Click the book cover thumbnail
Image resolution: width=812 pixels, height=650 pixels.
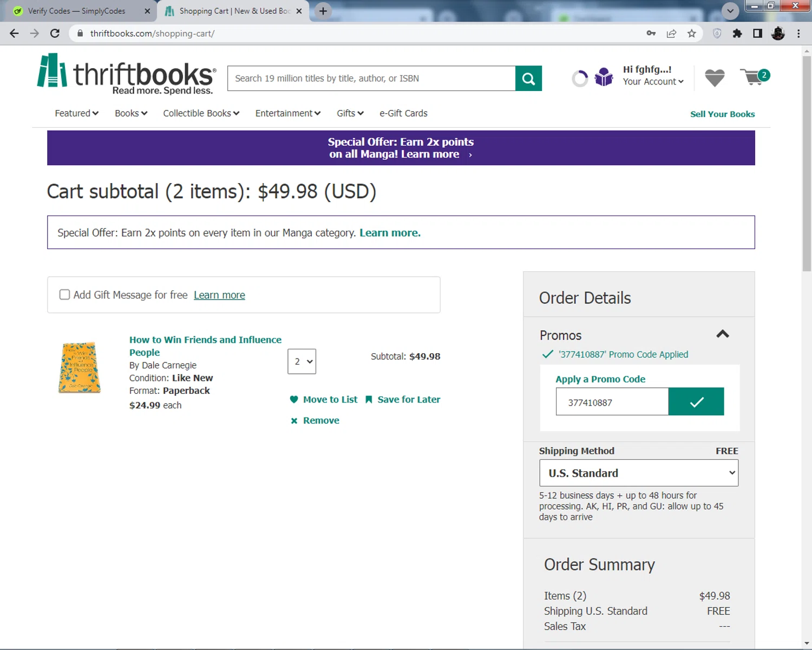point(80,367)
